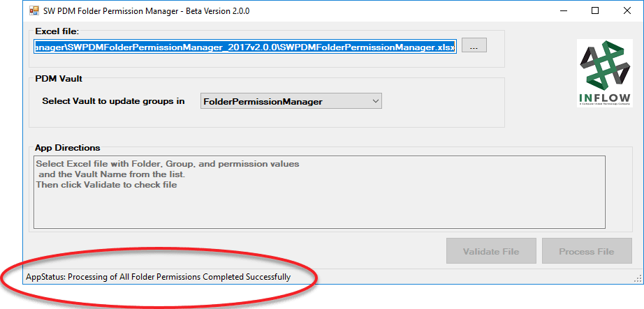Click the 'PDM Vault' group label
644x309 pixels.
(x=59, y=79)
